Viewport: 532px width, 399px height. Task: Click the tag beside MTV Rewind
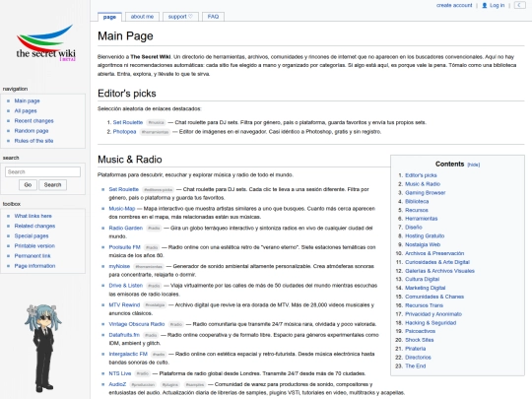(155, 305)
